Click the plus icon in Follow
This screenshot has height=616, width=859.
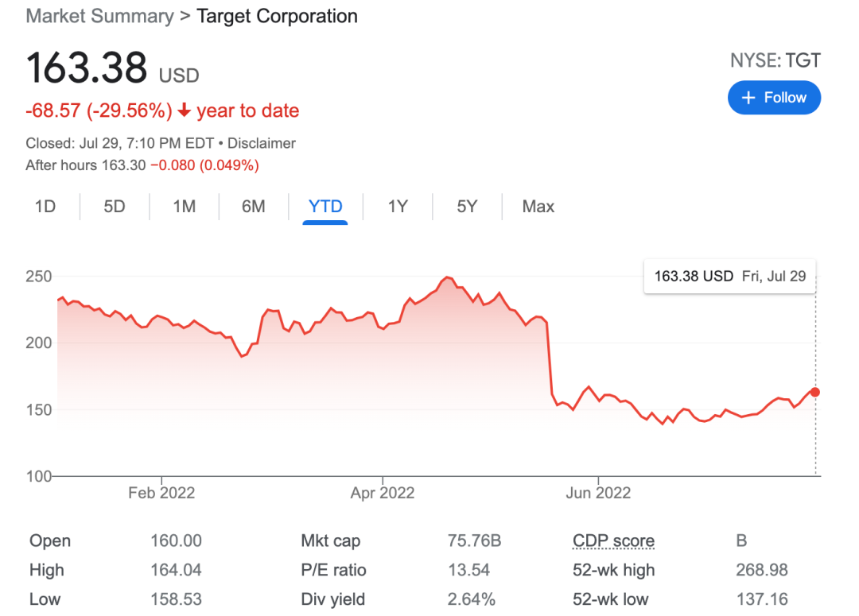pyautogui.click(x=748, y=98)
